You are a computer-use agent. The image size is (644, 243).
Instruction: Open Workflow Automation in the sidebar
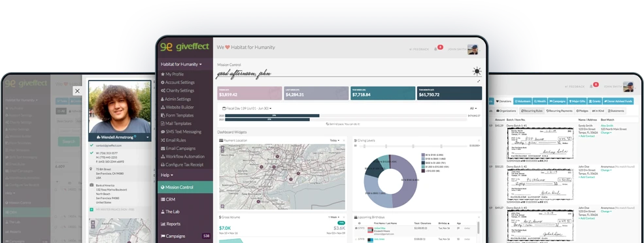tap(183, 157)
